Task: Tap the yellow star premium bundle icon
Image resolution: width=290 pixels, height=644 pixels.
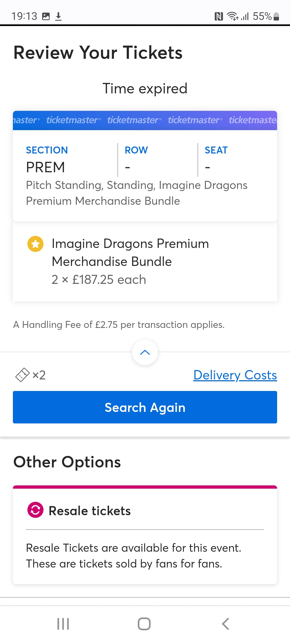Action: [35, 244]
